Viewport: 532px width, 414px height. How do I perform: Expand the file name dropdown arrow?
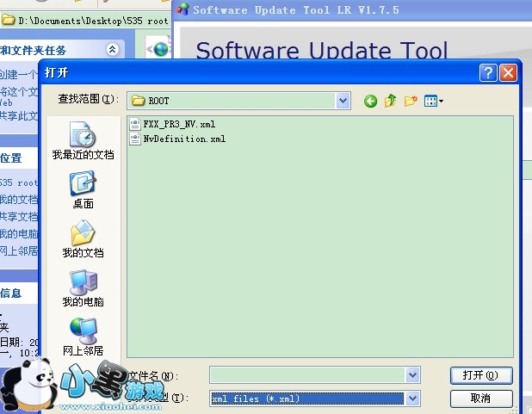(412, 375)
